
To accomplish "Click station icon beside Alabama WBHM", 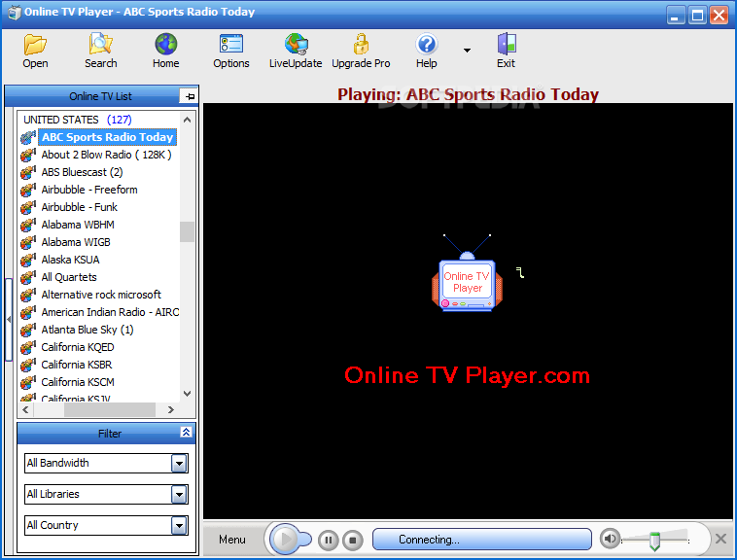I will [28, 225].
